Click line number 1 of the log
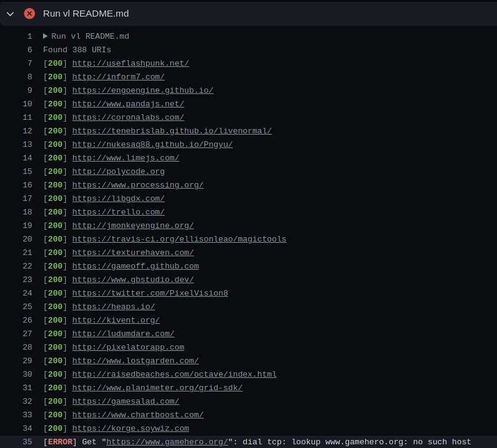This screenshot has height=448, width=497. [30, 36]
